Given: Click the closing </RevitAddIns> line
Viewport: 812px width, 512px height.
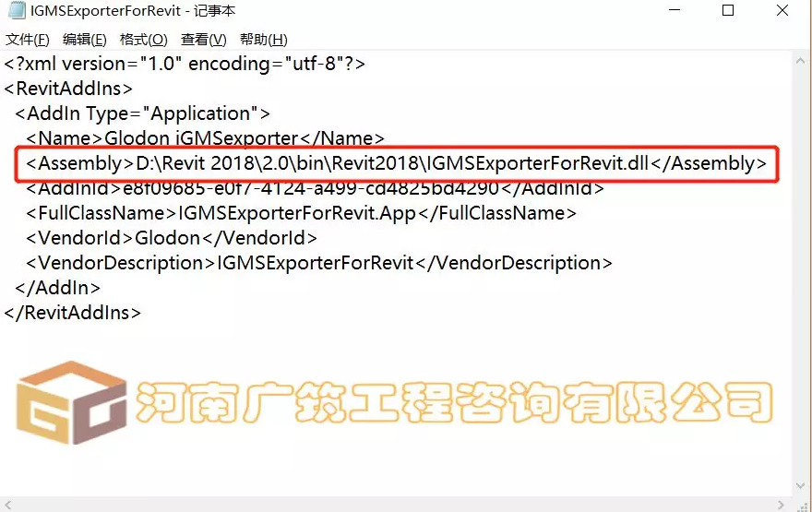Looking at the screenshot, I should click(73, 312).
